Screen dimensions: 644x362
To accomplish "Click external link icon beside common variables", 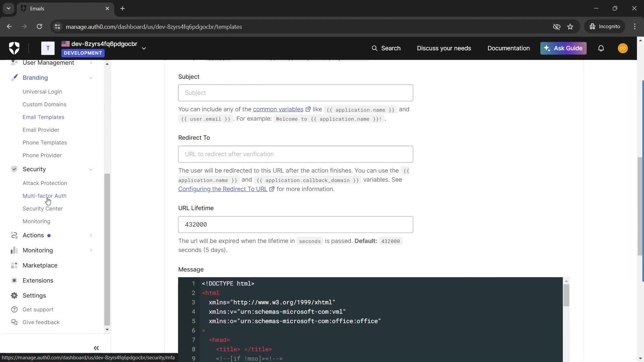I will point(308,109).
